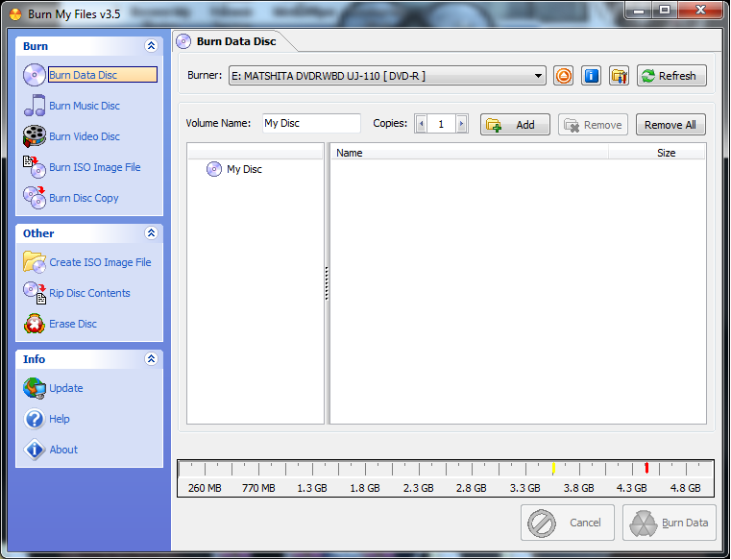The image size is (731, 560).
Task: Click the Refresh button
Action: tap(671, 76)
